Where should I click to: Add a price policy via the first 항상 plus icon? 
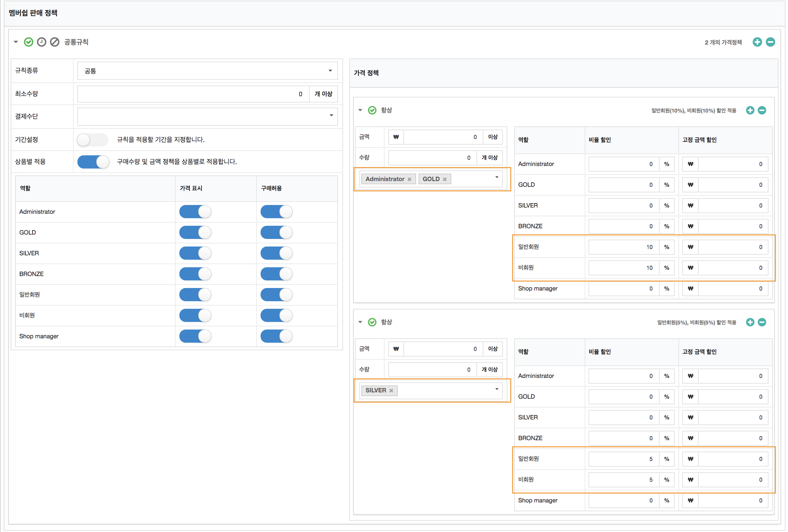click(750, 110)
